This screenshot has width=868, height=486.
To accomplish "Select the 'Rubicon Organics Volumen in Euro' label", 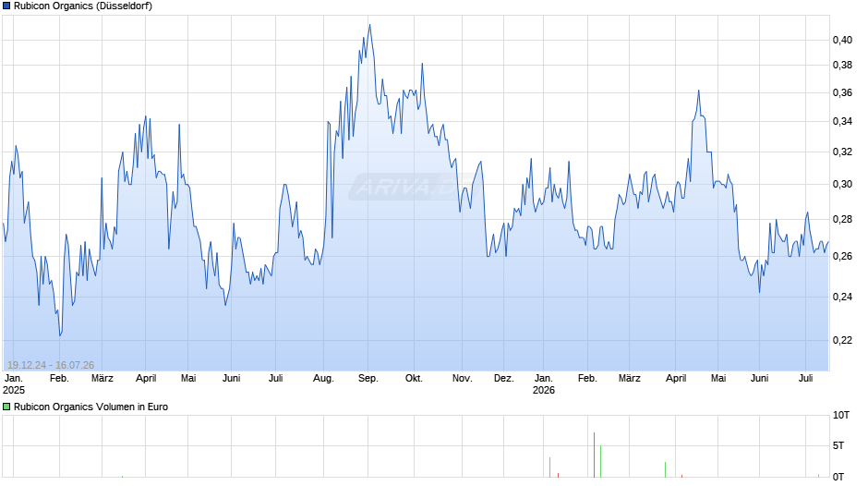I will 90,407.
